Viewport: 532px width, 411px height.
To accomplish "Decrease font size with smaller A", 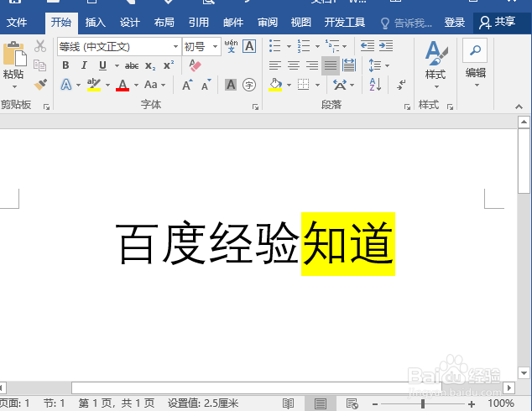I will point(206,85).
